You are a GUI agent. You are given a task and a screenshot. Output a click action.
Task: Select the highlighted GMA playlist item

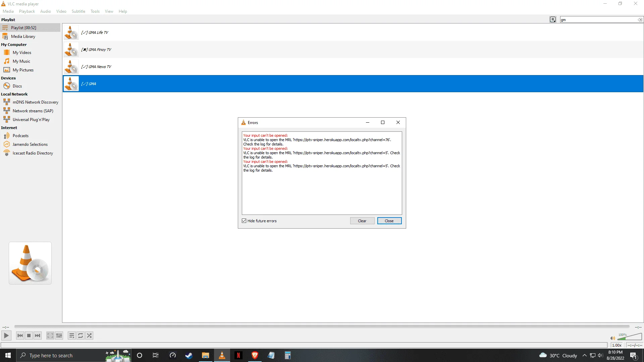click(353, 84)
